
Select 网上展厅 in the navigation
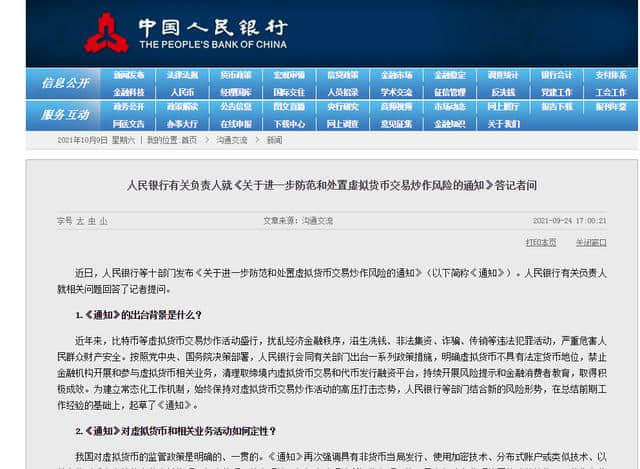click(x=503, y=107)
